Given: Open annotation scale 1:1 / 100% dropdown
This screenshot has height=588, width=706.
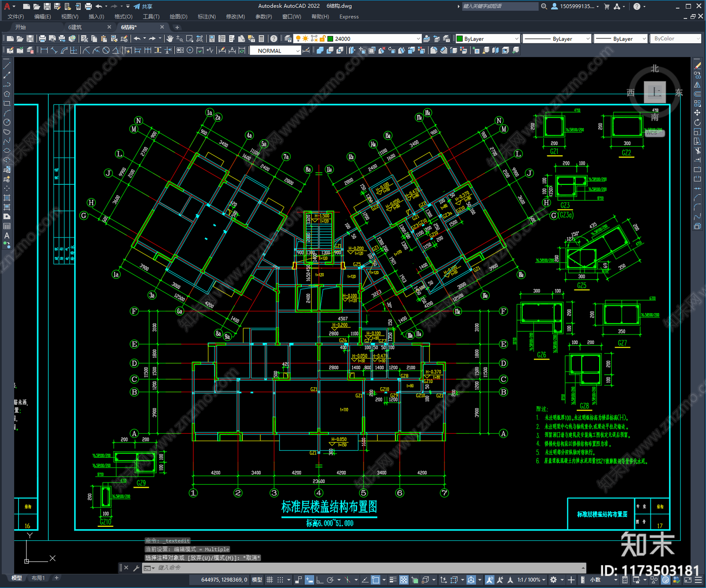Looking at the screenshot, I should pyautogui.click(x=532, y=580).
